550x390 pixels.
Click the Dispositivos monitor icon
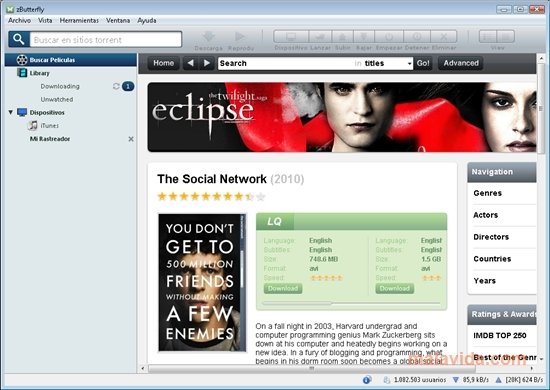(x=22, y=112)
